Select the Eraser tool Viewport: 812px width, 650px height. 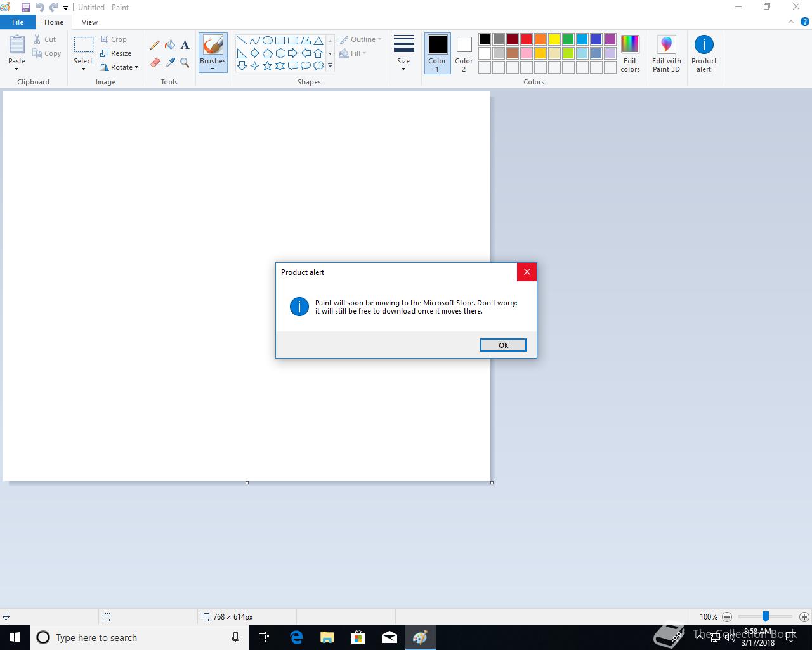(x=155, y=63)
